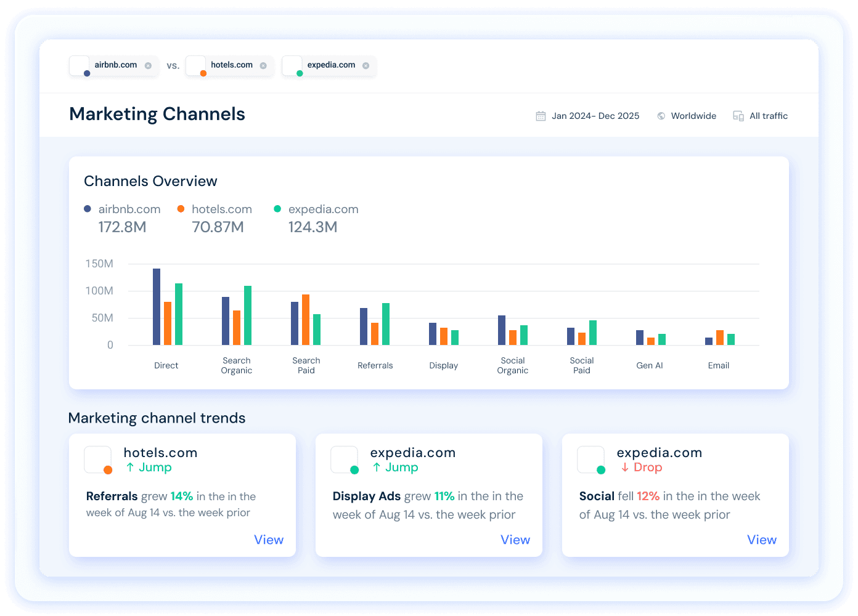Click the airbnb.com Social Organic bar
Screen dimensions: 858x616
(x=502, y=330)
